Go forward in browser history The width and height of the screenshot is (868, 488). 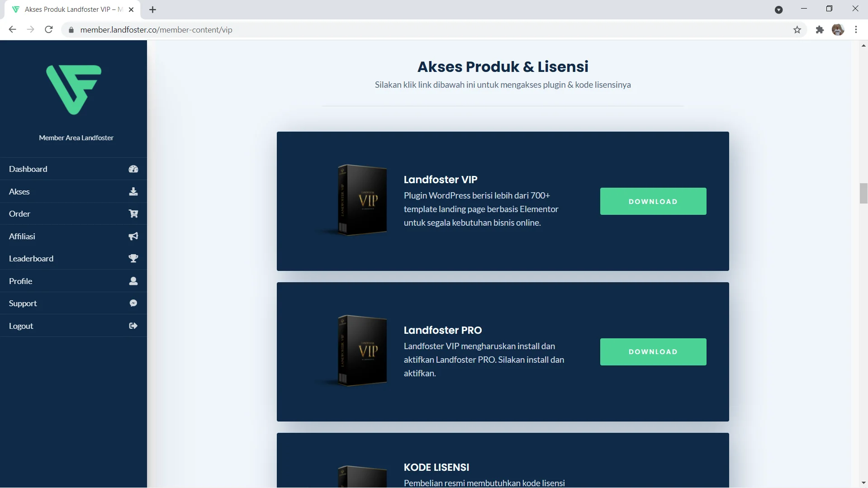pos(30,30)
